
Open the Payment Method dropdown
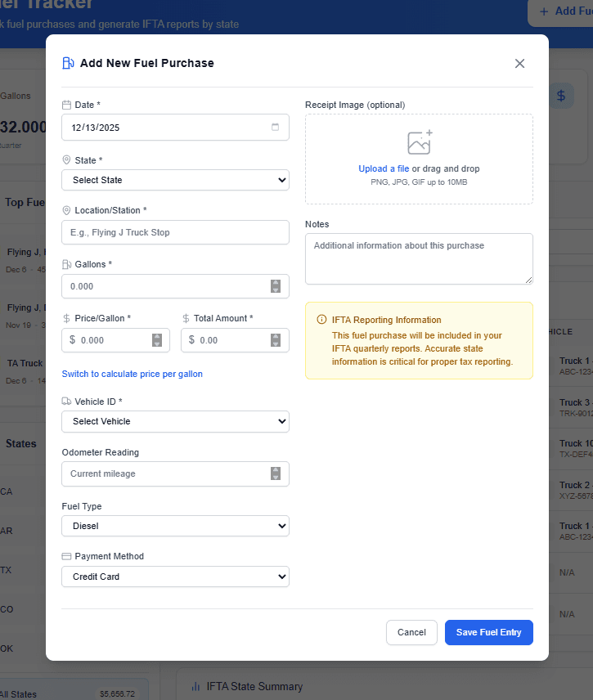click(175, 577)
